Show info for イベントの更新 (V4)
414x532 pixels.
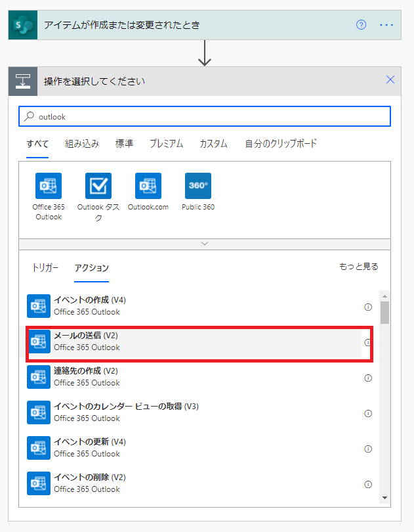[x=368, y=449]
